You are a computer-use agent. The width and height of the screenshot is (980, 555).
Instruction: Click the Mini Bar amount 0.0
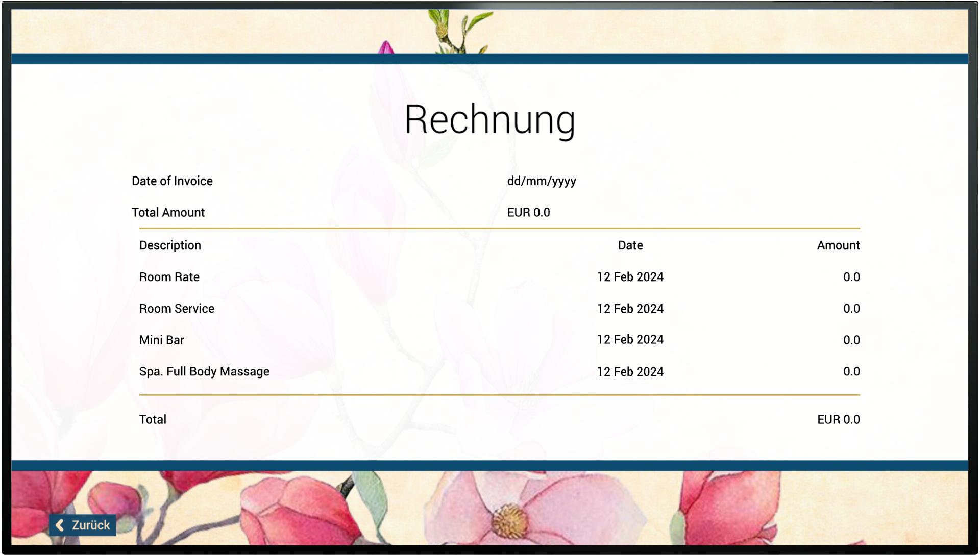tap(851, 340)
